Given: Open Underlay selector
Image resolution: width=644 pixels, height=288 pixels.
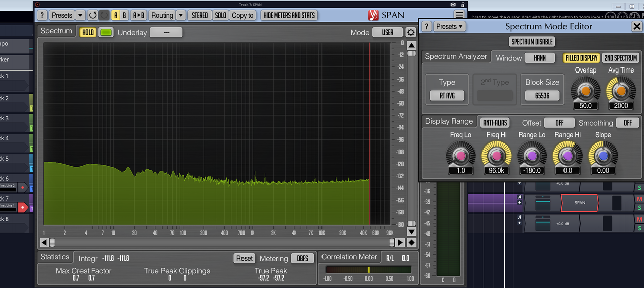Looking at the screenshot, I should [166, 32].
